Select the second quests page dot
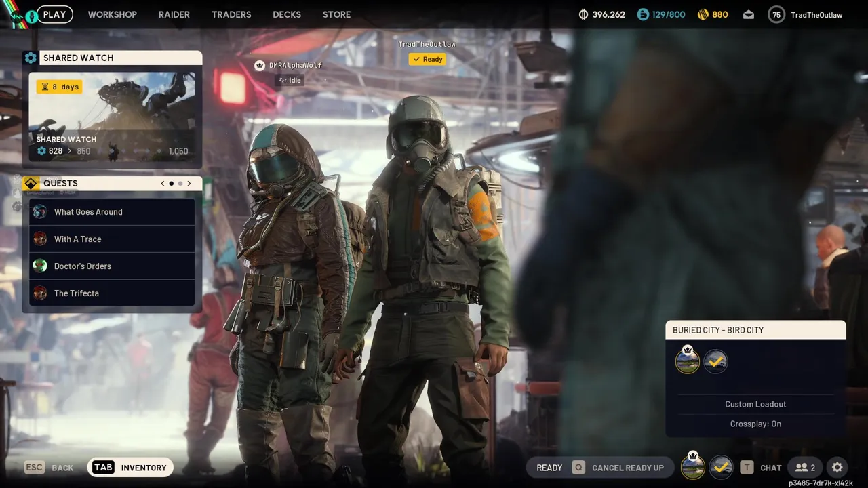This screenshot has width=868, height=488. click(x=180, y=183)
